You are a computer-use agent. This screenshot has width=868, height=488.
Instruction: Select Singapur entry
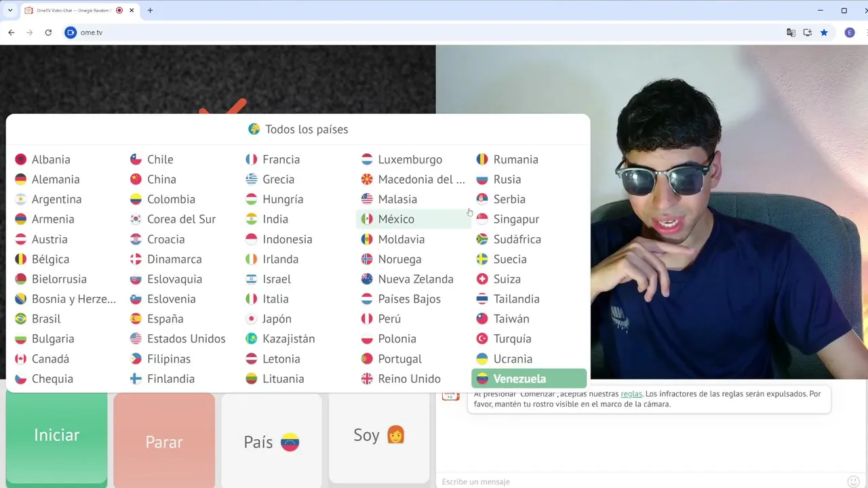(x=529, y=219)
